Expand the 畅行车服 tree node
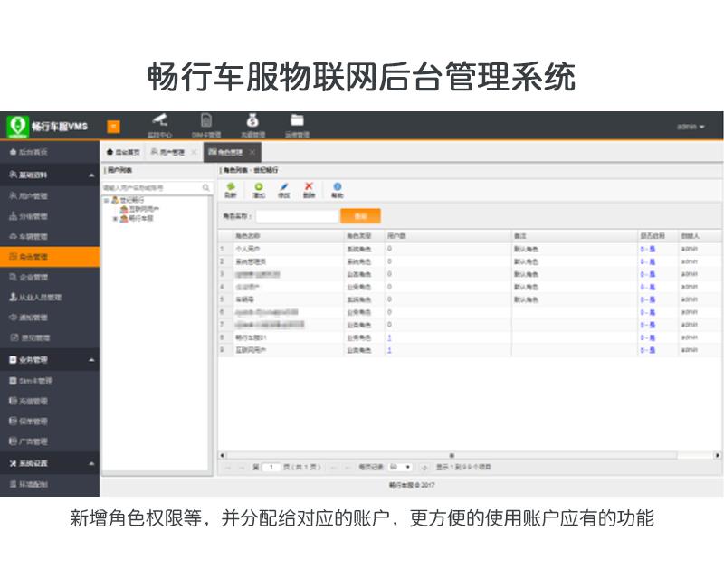 114,218
